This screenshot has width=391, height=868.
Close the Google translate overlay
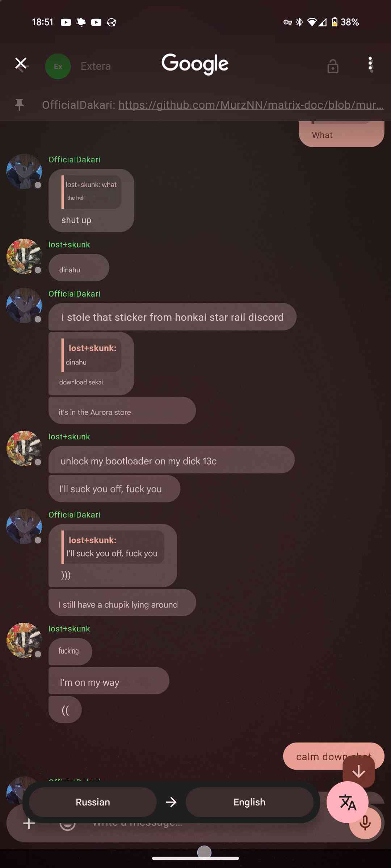[21, 64]
